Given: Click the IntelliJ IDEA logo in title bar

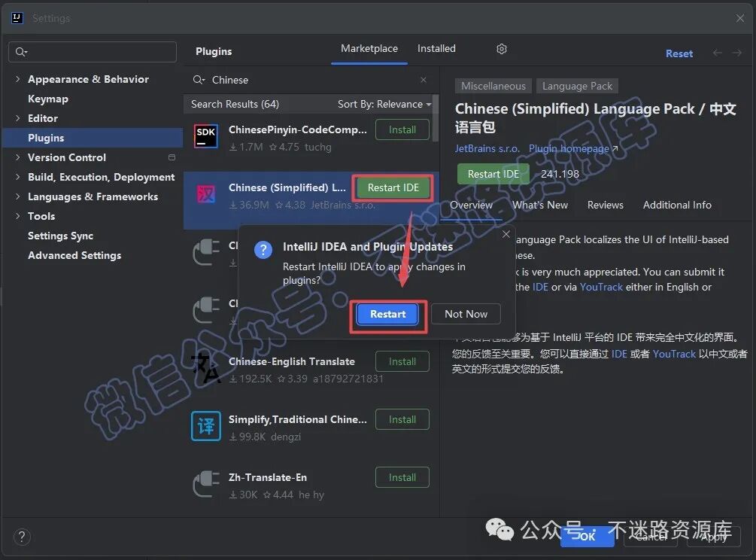Looking at the screenshot, I should [17, 18].
